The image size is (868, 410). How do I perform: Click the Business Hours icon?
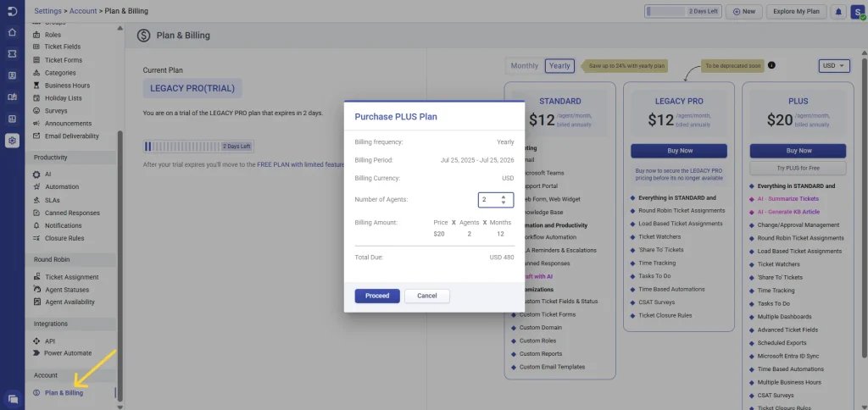tap(36, 86)
